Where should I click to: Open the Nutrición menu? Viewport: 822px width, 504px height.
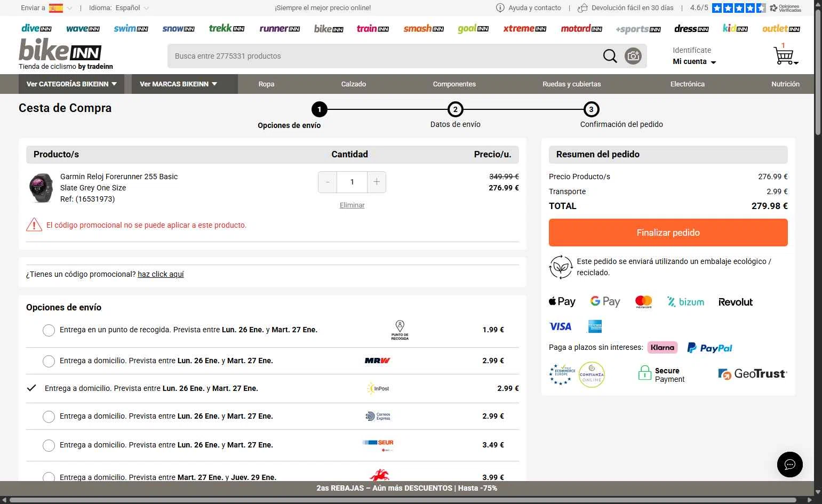pyautogui.click(x=785, y=84)
